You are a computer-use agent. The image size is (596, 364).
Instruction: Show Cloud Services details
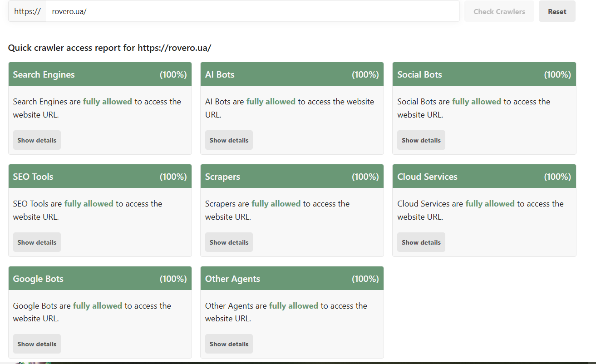pyautogui.click(x=421, y=242)
